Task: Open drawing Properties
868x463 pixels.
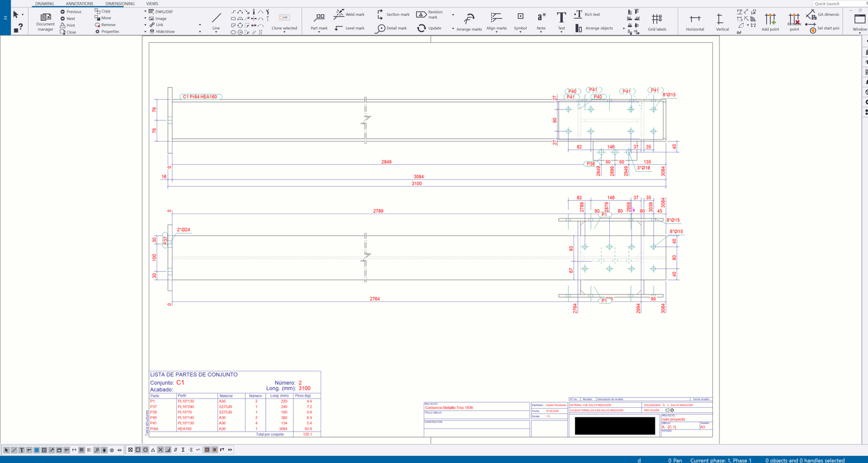Action: [107, 31]
